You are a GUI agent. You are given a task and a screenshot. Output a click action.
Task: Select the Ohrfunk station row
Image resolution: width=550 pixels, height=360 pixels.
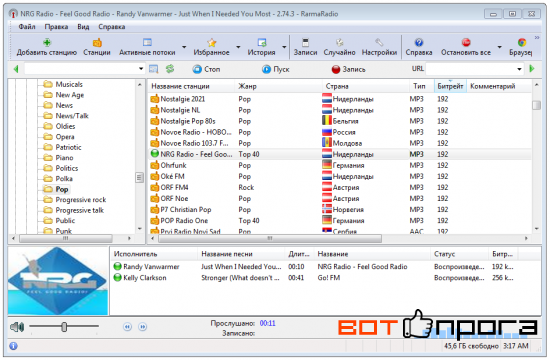[x=339, y=165]
